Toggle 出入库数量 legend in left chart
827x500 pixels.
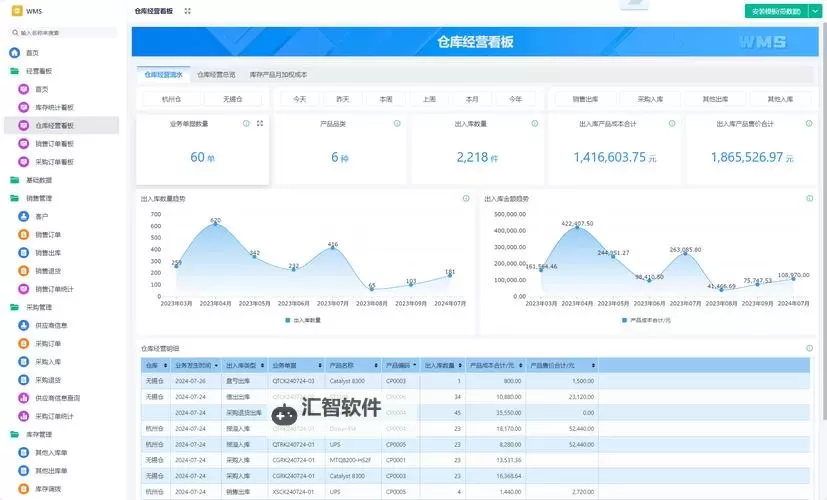point(303,320)
